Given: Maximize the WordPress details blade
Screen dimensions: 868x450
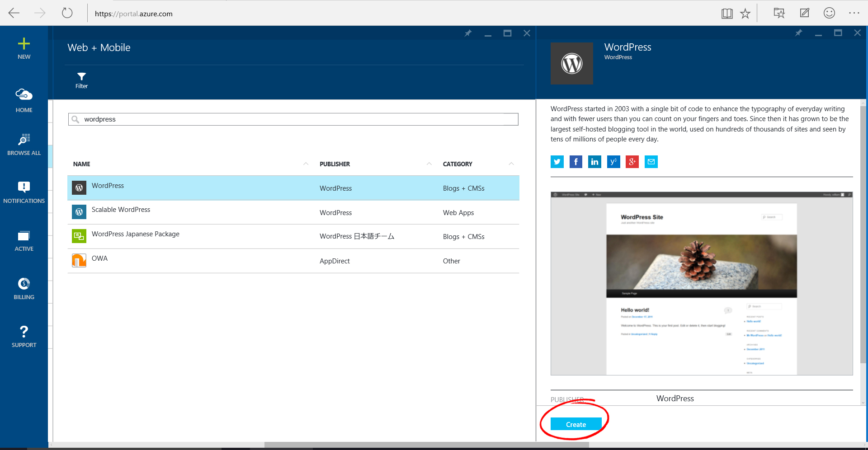Looking at the screenshot, I should (838, 33).
